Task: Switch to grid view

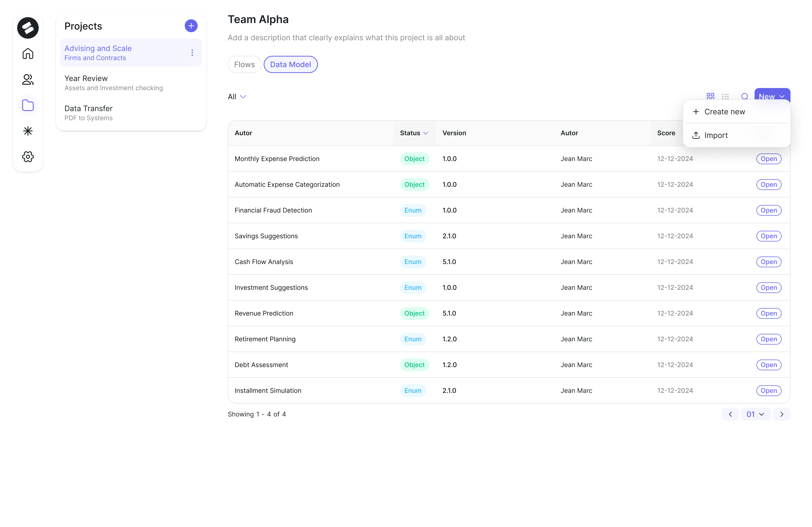Action: pos(710,97)
